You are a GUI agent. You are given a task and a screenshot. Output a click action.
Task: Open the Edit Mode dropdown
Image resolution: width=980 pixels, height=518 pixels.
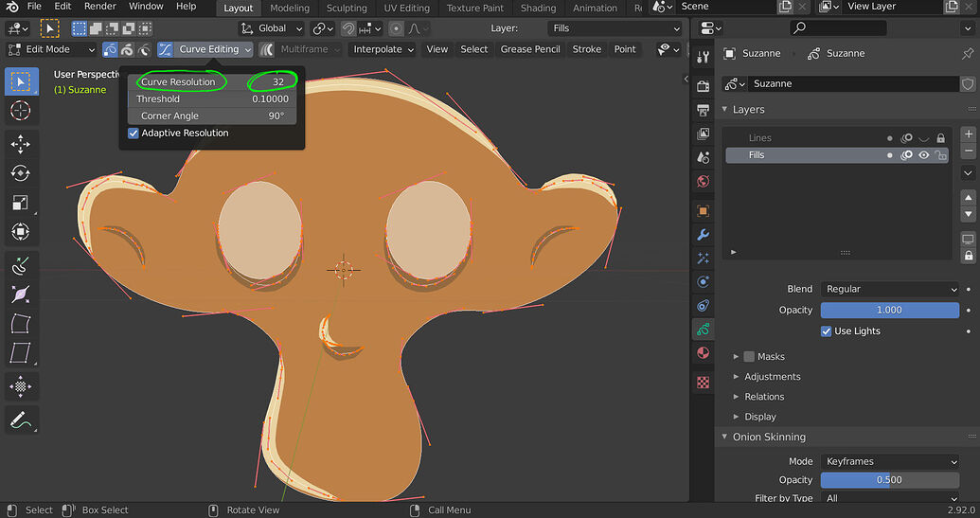[x=51, y=49]
